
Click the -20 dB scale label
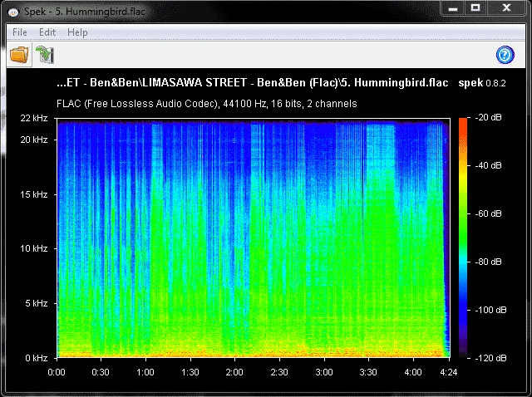click(x=488, y=117)
